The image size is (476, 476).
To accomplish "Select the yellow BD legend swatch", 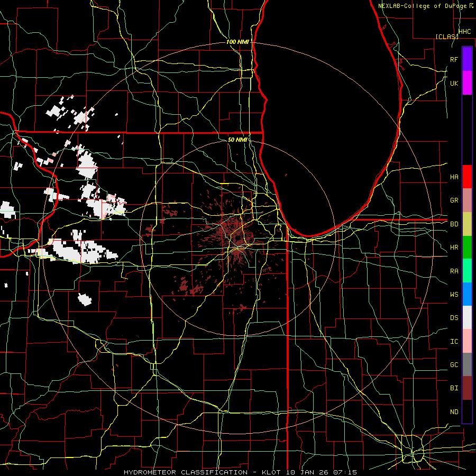I will click(x=467, y=224).
